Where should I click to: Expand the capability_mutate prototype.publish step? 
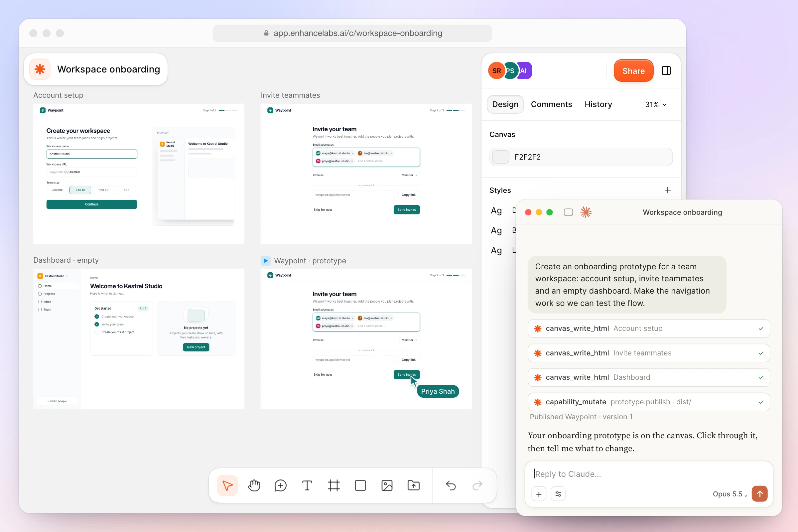pos(649,402)
